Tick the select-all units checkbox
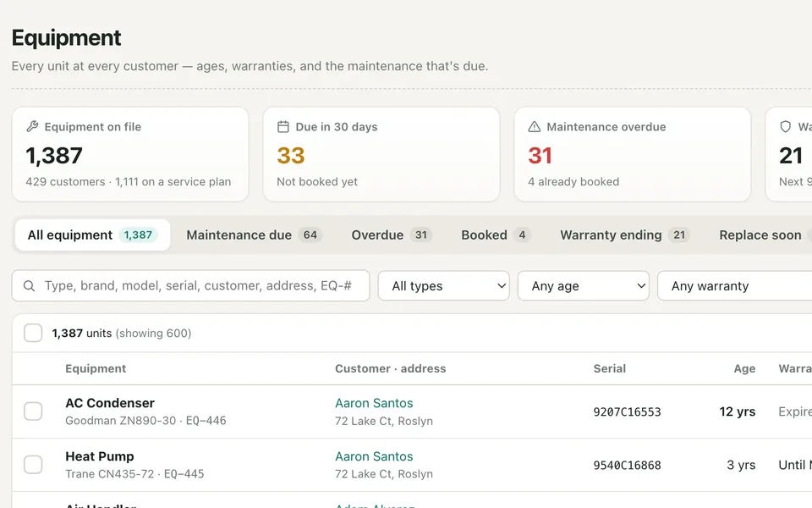 tap(33, 333)
